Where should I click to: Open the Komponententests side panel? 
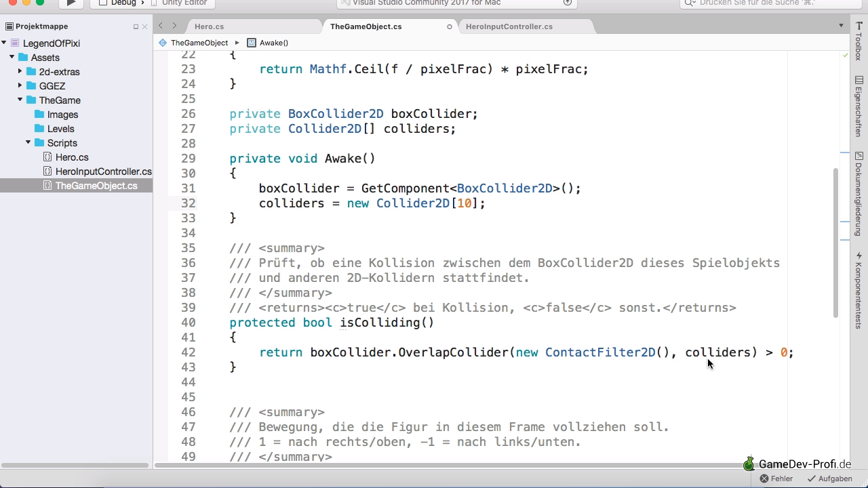[x=859, y=286]
